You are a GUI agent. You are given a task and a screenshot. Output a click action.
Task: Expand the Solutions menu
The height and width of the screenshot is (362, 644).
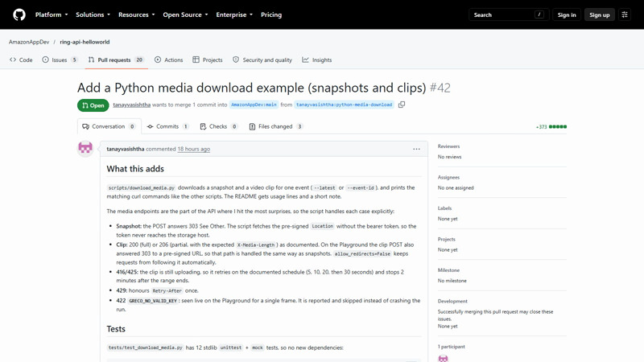[x=93, y=14]
